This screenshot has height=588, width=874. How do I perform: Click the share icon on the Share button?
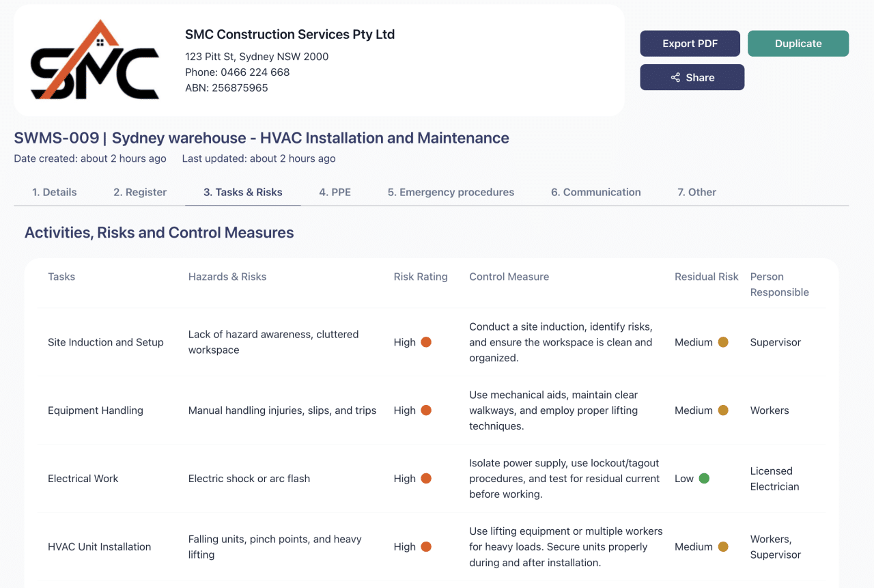coord(675,77)
